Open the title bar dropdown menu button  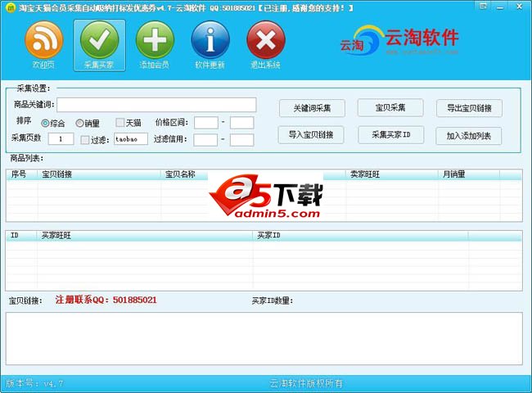point(483,7)
